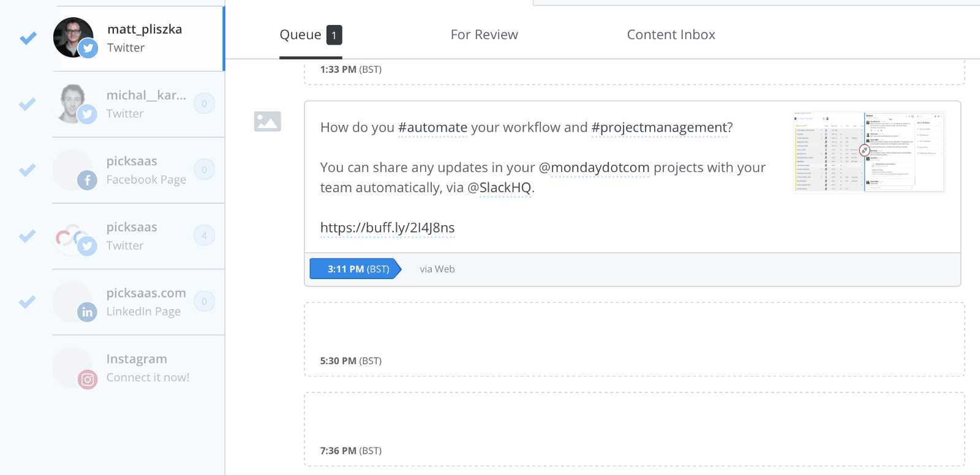The height and width of the screenshot is (475, 980).
Task: Open the Queue tab
Action: point(311,35)
